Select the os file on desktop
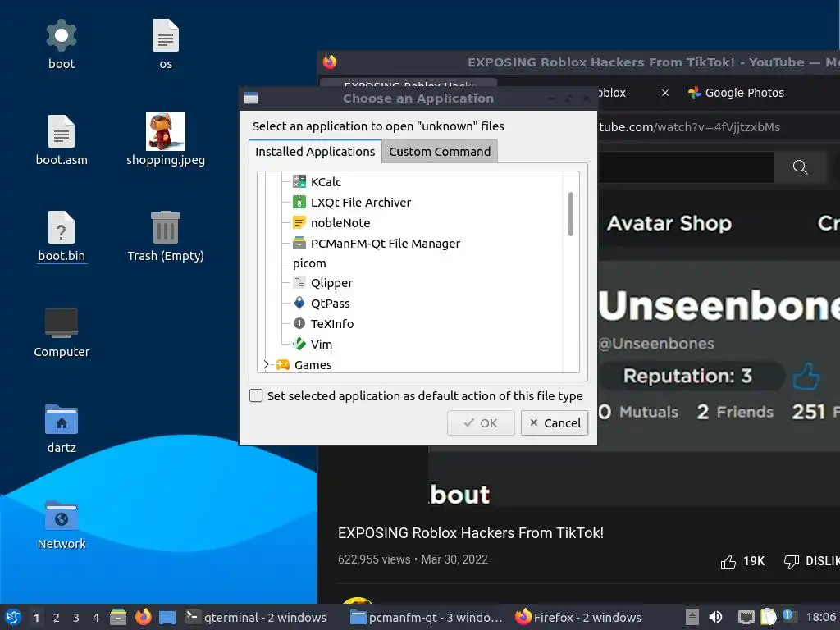 tap(166, 44)
